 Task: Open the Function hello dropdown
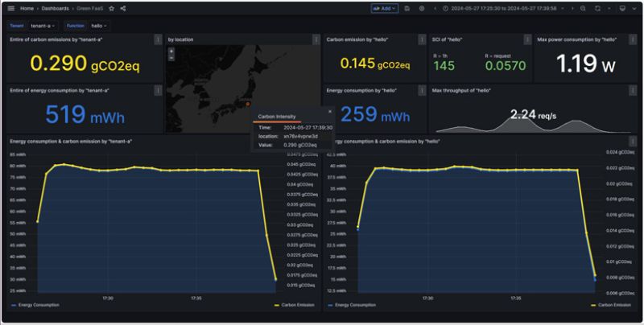pos(98,26)
